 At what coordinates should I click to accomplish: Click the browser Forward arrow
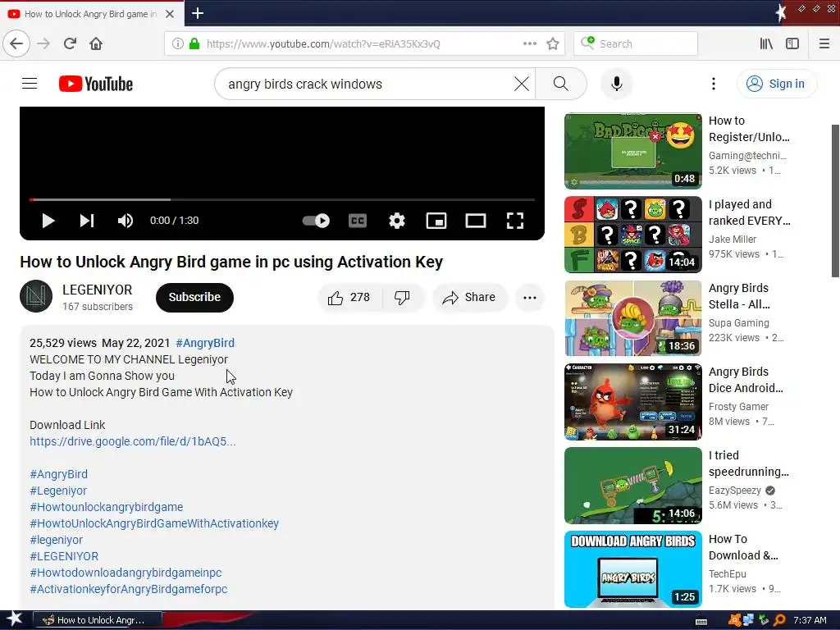[x=43, y=43]
